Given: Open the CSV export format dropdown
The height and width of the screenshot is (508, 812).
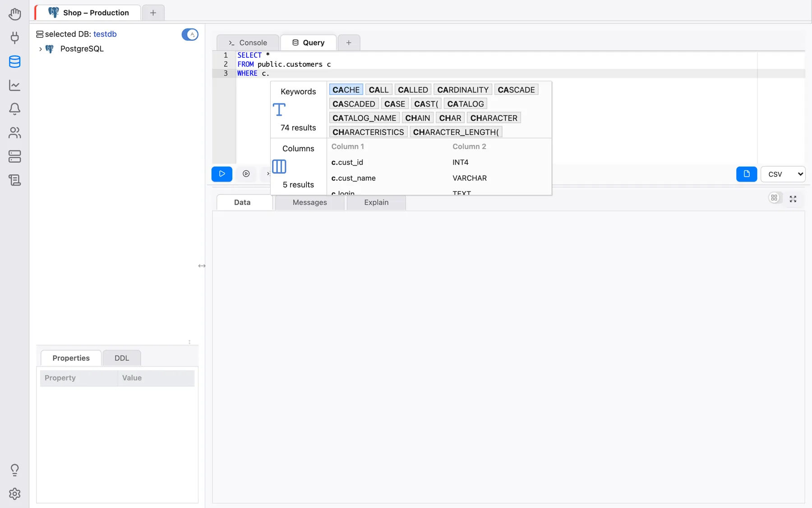Looking at the screenshot, I should (783, 174).
